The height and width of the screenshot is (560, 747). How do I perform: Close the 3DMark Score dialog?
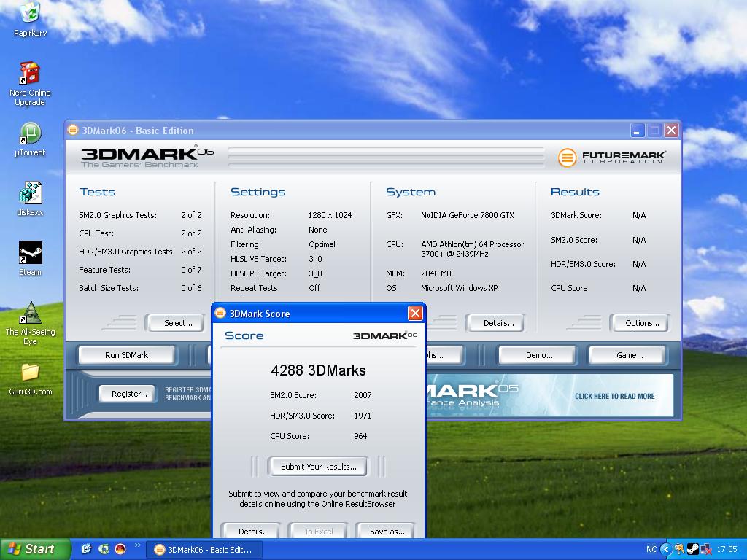tap(415, 313)
